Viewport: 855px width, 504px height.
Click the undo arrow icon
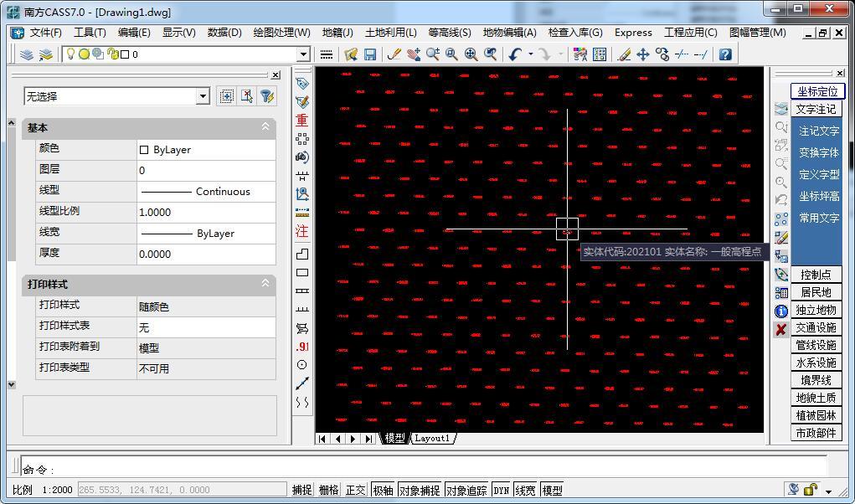(x=514, y=54)
